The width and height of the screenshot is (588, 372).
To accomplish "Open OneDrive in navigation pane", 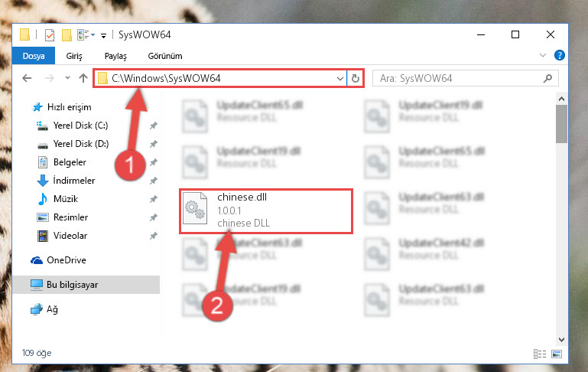I will point(66,260).
